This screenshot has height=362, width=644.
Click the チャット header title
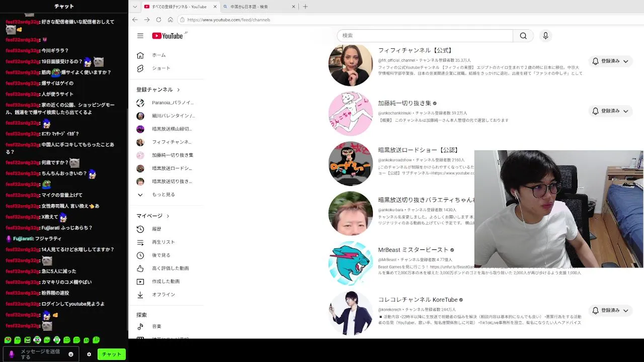click(64, 7)
